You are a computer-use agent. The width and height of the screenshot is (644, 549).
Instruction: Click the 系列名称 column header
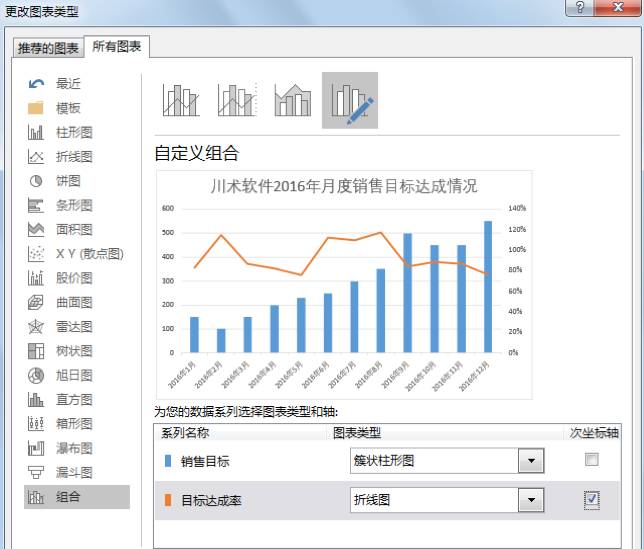pos(185,433)
